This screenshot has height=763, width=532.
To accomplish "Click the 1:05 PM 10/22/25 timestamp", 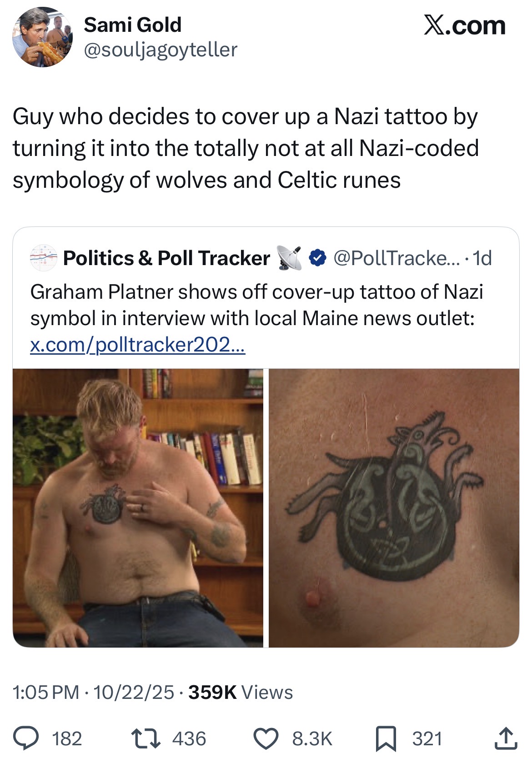I will coord(93,693).
